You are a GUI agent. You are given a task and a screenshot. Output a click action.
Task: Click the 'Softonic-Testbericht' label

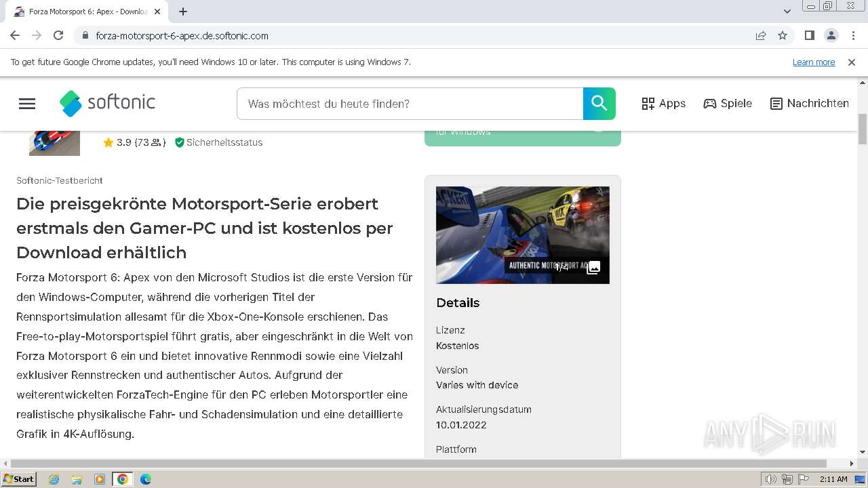[60, 180]
